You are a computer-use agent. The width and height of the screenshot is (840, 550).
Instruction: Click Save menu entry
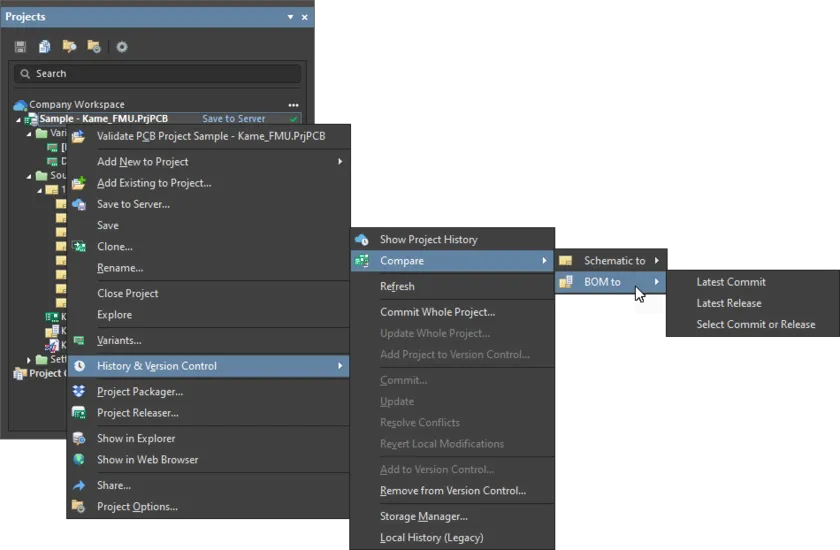click(x=108, y=225)
